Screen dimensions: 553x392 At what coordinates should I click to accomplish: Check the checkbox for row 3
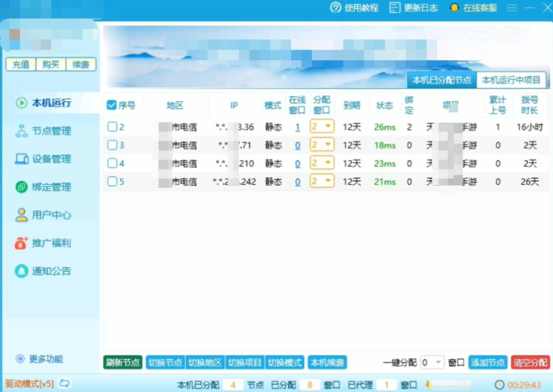pyautogui.click(x=112, y=145)
